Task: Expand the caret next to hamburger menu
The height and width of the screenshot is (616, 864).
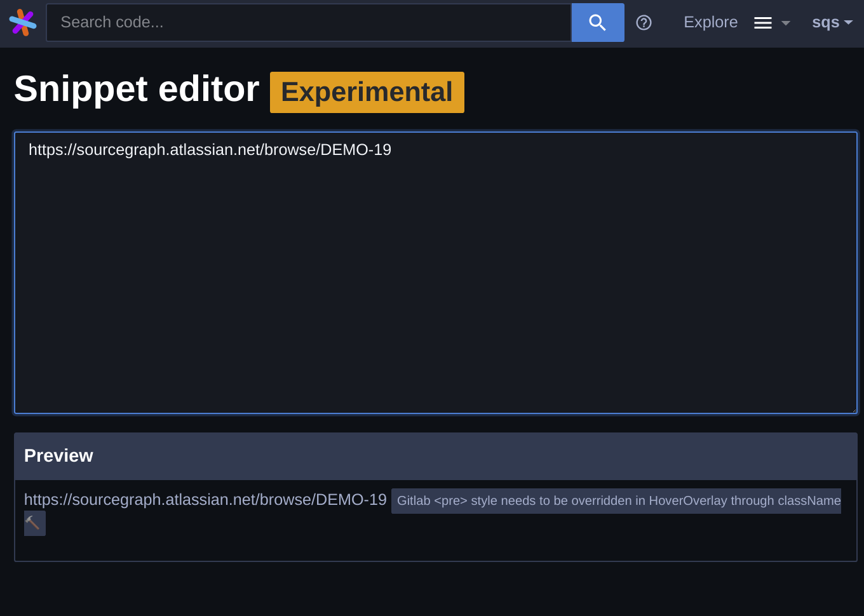Action: pyautogui.click(x=786, y=23)
